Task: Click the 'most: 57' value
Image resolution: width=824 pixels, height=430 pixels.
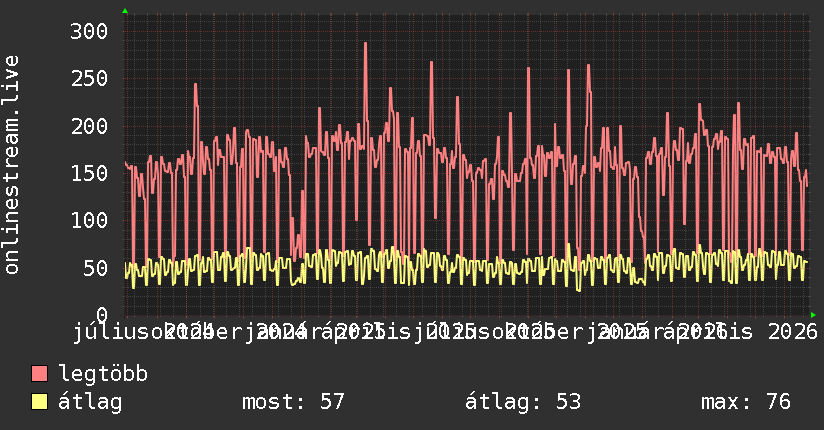Action: point(293,402)
